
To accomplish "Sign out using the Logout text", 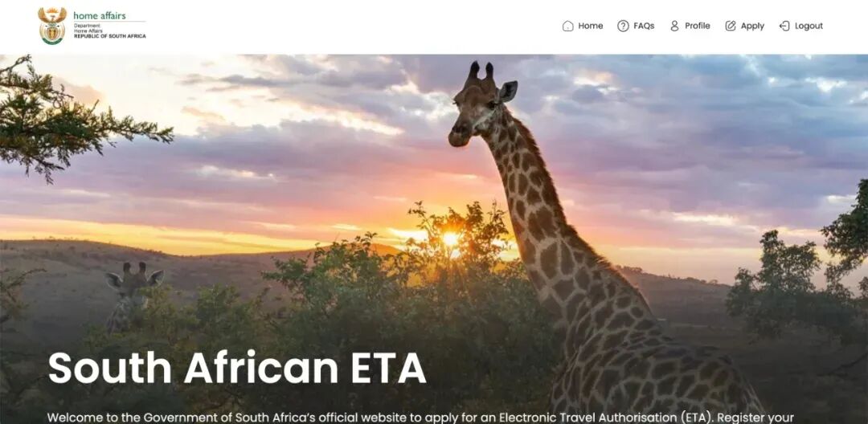I will click(x=809, y=26).
